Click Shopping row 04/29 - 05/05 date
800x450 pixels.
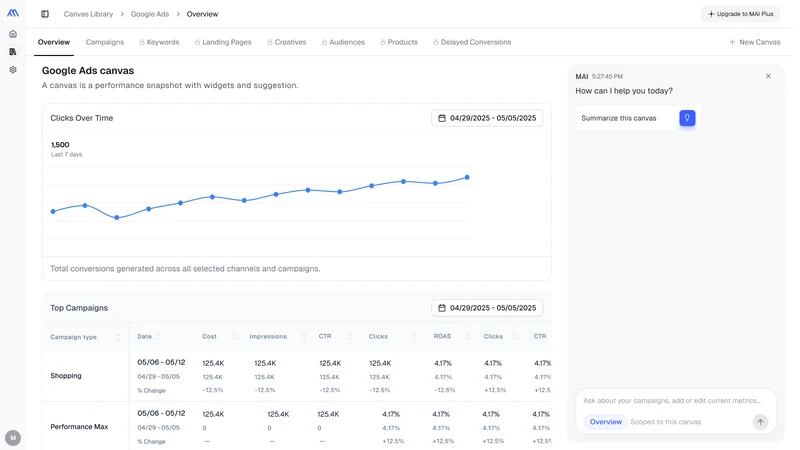(159, 377)
